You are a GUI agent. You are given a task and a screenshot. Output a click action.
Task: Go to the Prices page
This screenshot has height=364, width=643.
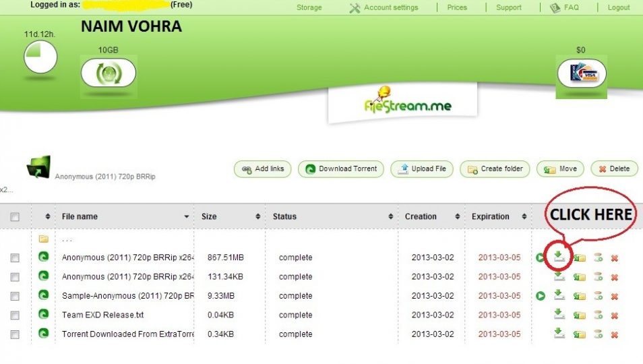(x=456, y=7)
